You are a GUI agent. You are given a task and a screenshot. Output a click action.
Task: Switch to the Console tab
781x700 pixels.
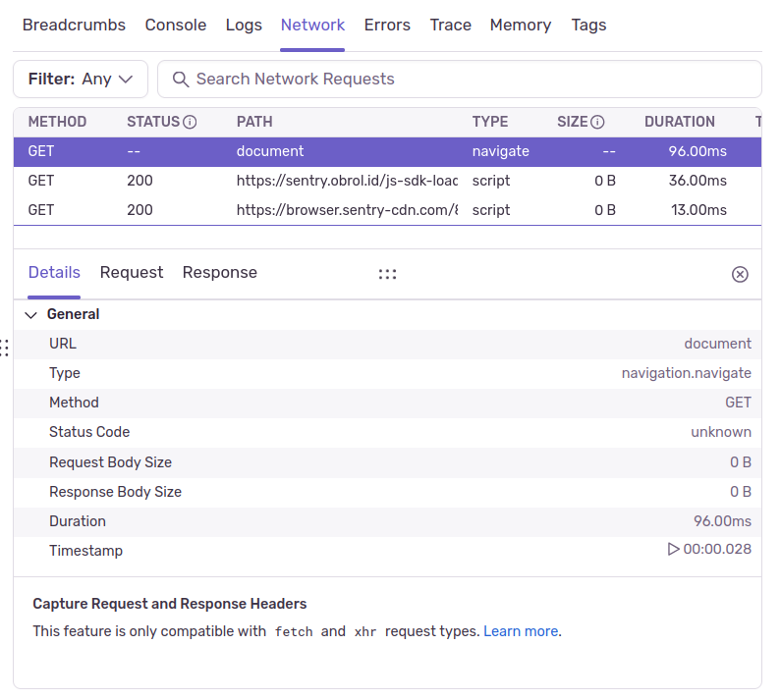click(176, 26)
